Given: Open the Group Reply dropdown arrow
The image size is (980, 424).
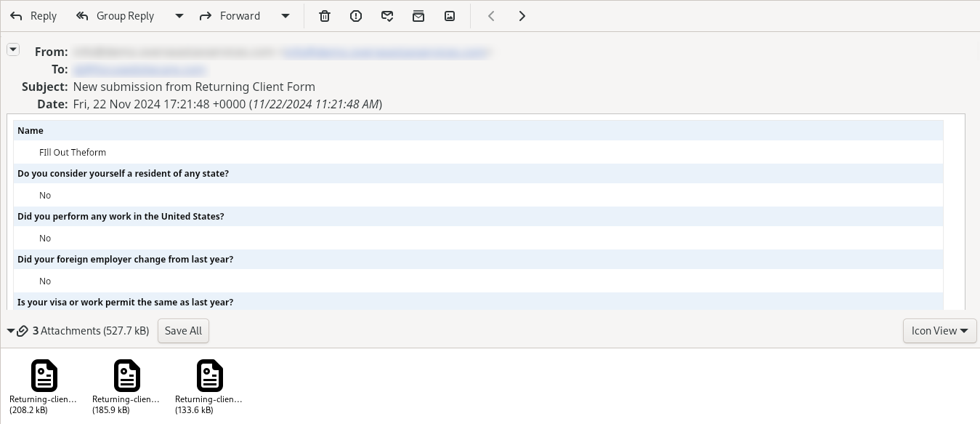Looking at the screenshot, I should pyautogui.click(x=179, y=16).
